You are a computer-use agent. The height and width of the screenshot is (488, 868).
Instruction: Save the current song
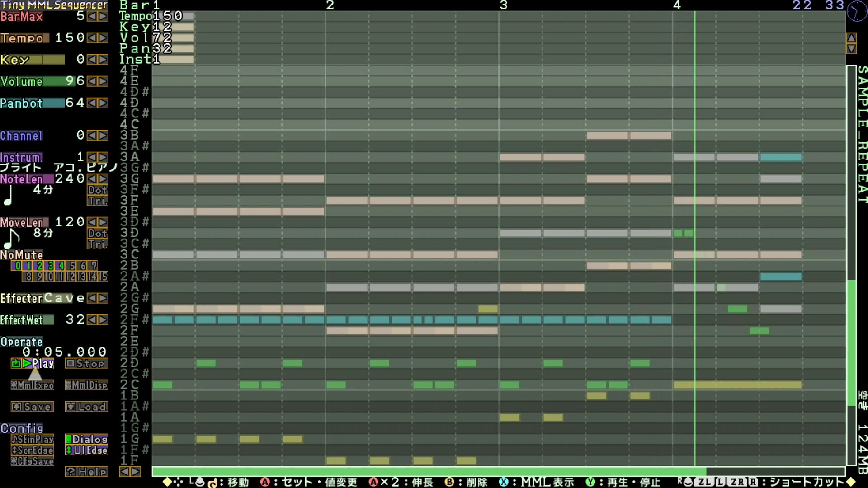(33, 407)
